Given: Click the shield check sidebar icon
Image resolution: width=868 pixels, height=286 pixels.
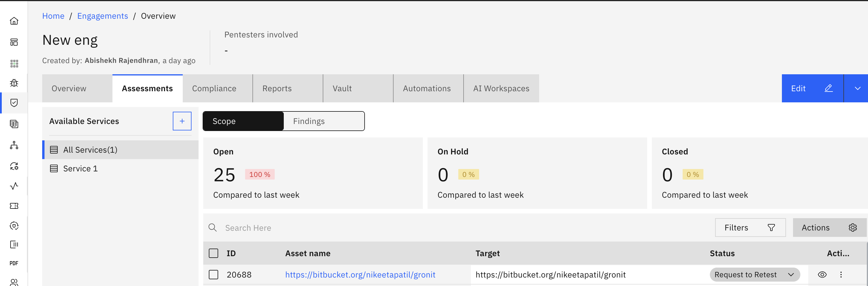Looking at the screenshot, I should [x=14, y=103].
